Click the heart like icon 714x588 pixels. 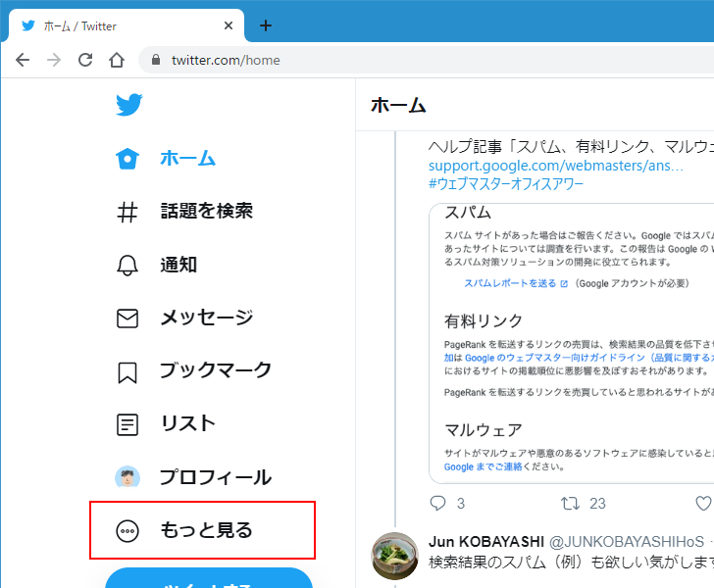pyautogui.click(x=703, y=503)
